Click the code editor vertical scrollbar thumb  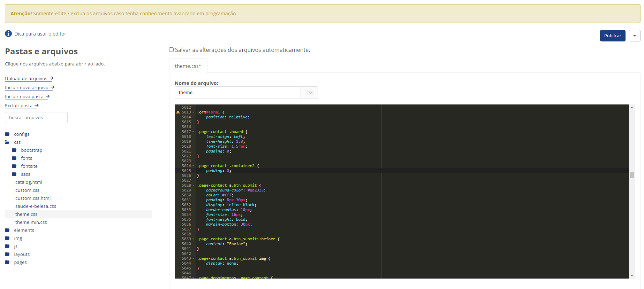pos(632,175)
